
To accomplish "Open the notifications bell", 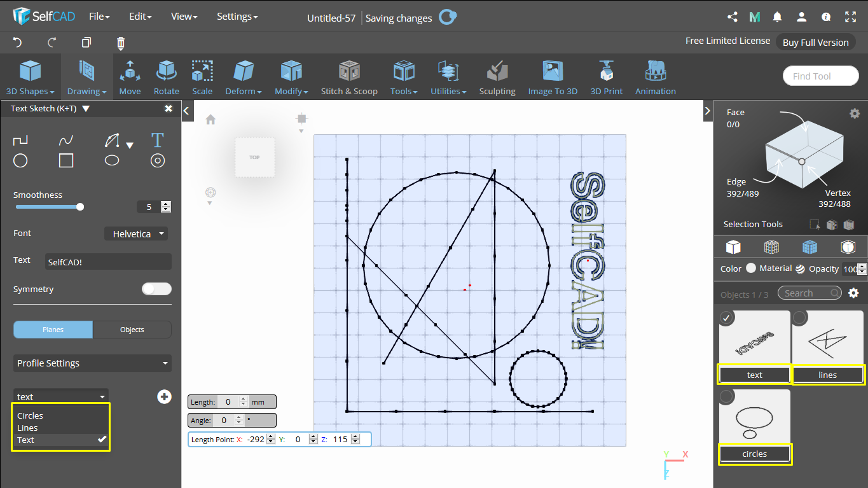I will pyautogui.click(x=777, y=17).
